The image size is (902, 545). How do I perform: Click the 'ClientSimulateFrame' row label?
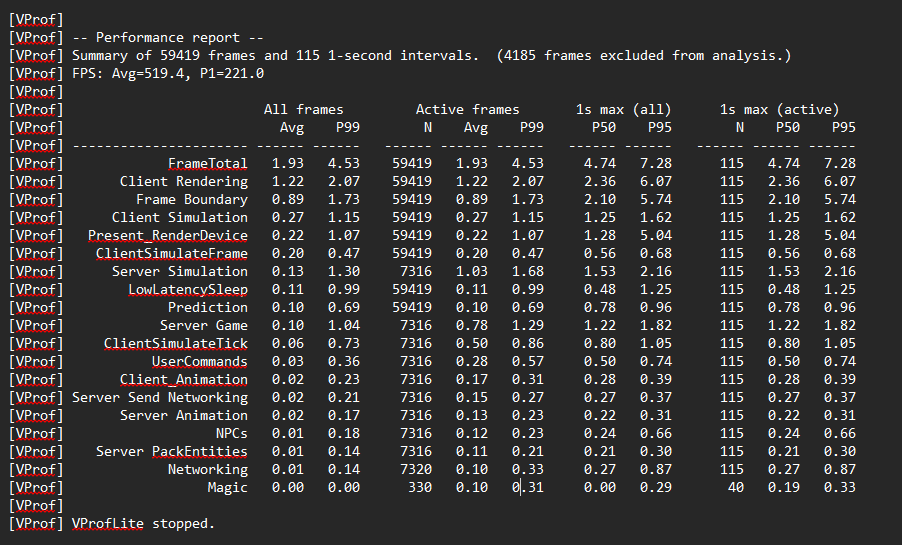(x=171, y=253)
